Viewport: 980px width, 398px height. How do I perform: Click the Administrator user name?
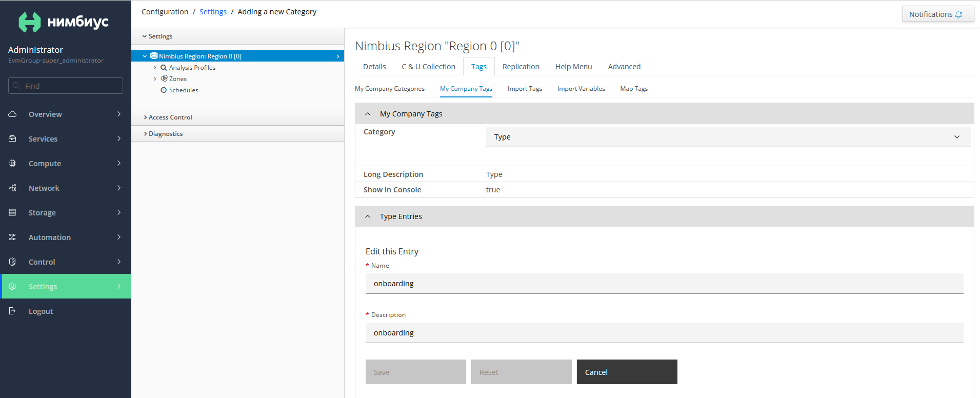point(35,50)
